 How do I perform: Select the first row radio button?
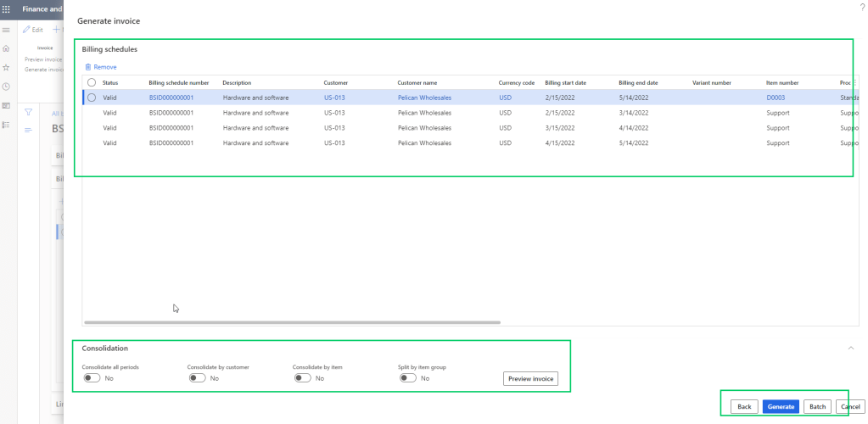coord(92,98)
